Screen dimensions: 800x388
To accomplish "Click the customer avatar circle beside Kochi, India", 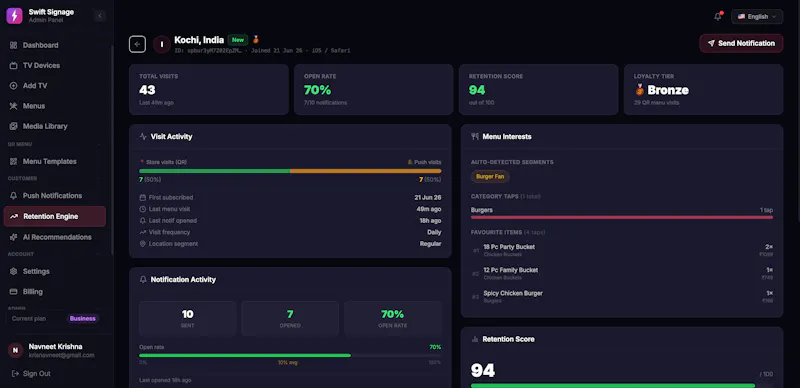I will coord(162,44).
